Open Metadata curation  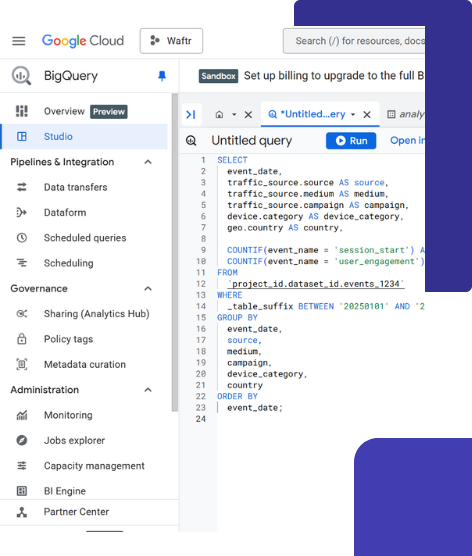point(85,365)
